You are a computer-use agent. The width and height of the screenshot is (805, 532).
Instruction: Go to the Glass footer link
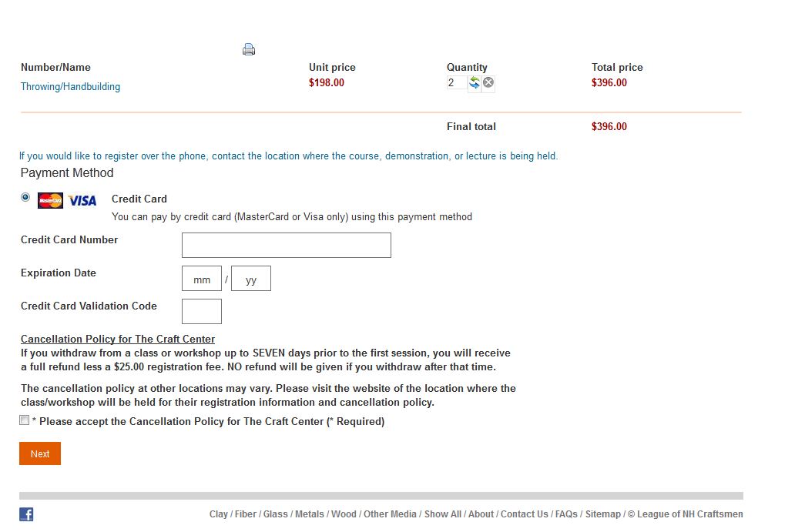click(276, 514)
